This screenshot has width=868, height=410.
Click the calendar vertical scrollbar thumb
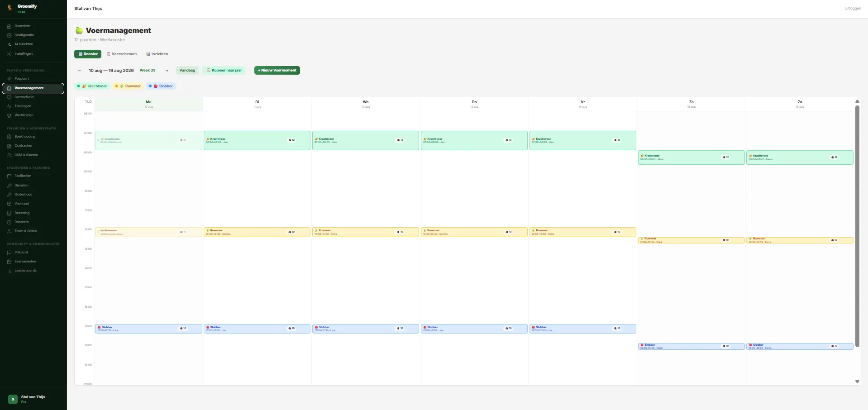[857, 226]
